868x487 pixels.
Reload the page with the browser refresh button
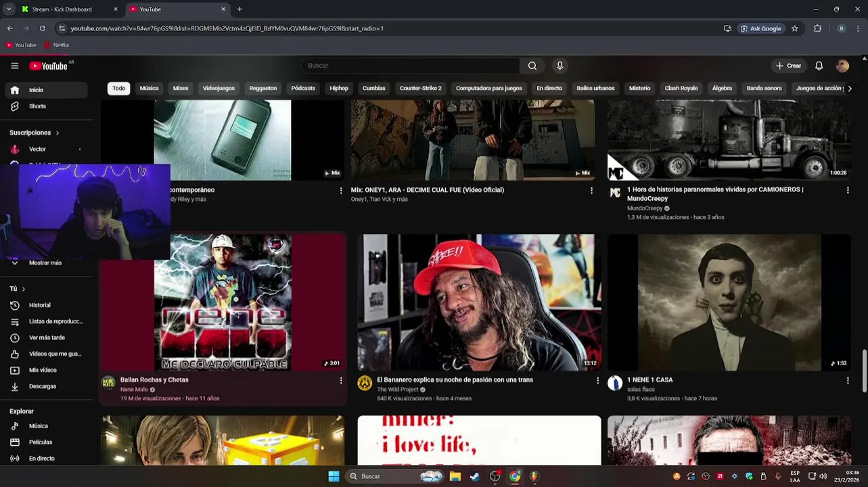pos(42,28)
